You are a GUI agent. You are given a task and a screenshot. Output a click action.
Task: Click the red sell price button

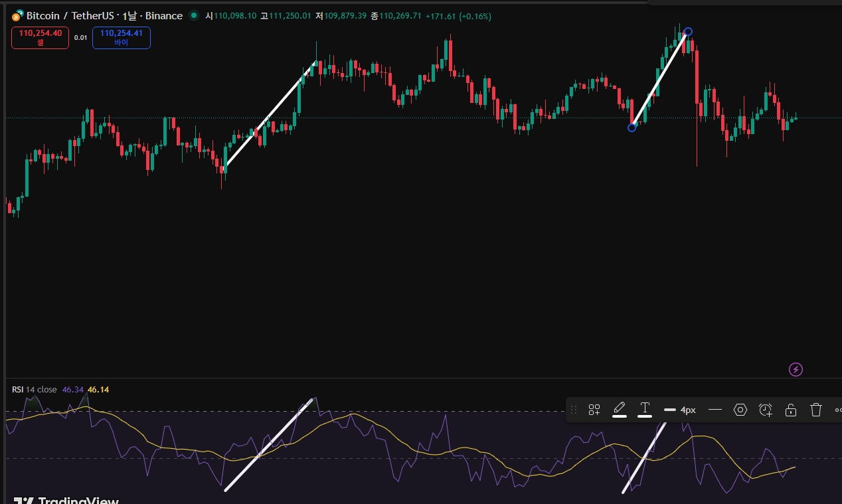coord(40,37)
